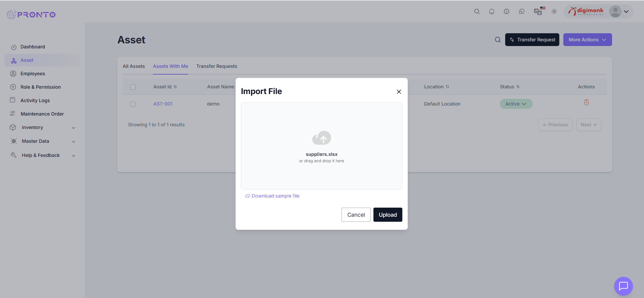644x298 pixels.
Task: Switch to the Transfer Requests tab
Action: tap(217, 66)
